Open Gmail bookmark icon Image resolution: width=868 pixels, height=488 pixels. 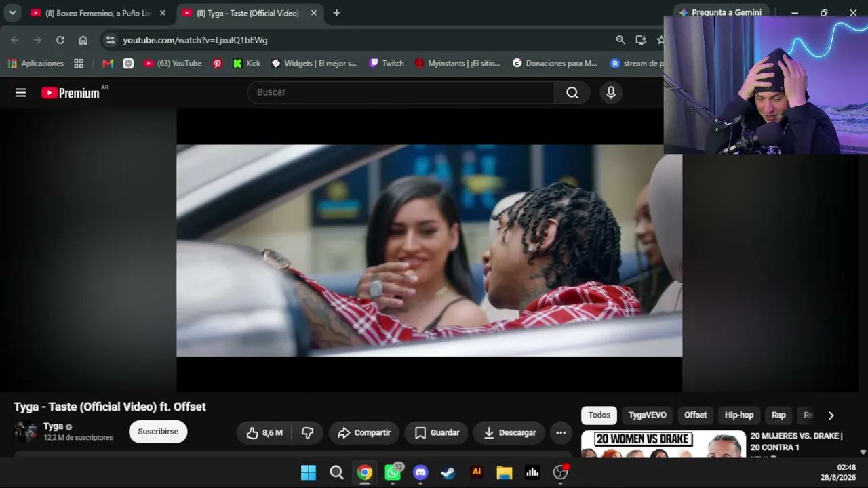click(108, 63)
